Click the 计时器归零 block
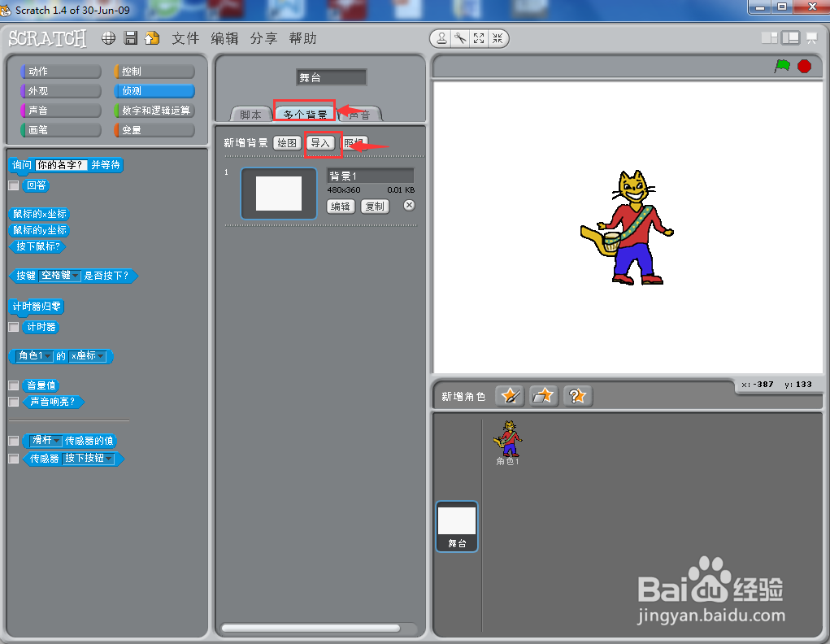Image resolution: width=830 pixels, height=644 pixels. pos(37,307)
